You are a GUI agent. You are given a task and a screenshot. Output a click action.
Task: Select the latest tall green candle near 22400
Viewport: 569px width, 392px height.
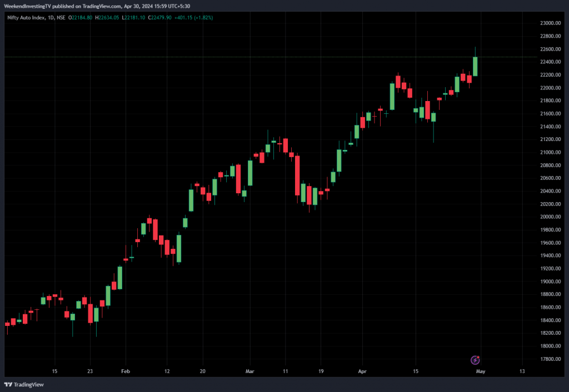[x=475, y=67]
